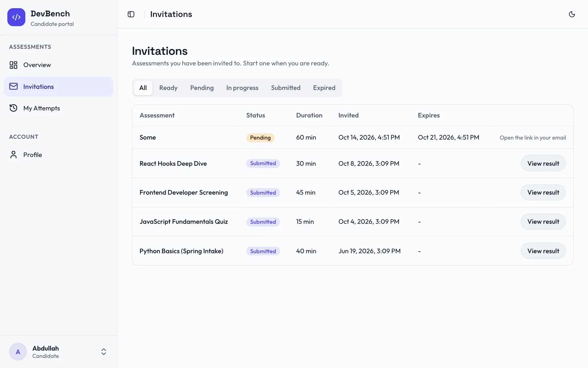588x368 pixels.
Task: Click 'Oct 21, 2026, 4:51 PM' expiry date
Action: 449,137
